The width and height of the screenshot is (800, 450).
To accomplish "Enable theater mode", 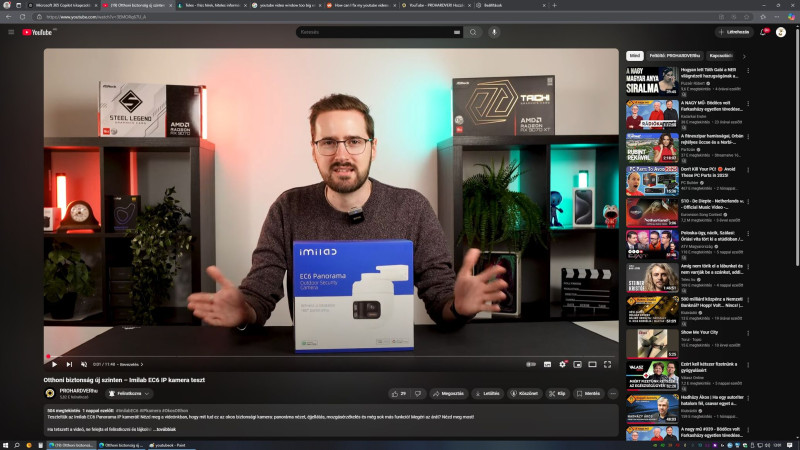I will 592,364.
